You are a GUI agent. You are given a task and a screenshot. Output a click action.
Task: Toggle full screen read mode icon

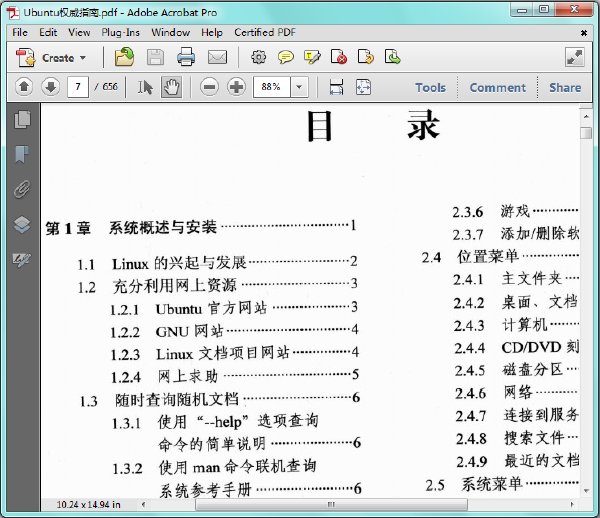[x=574, y=57]
